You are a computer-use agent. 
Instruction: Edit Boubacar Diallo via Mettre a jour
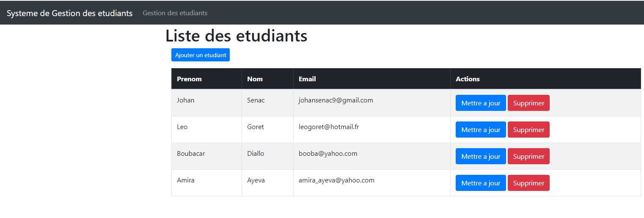coord(481,156)
